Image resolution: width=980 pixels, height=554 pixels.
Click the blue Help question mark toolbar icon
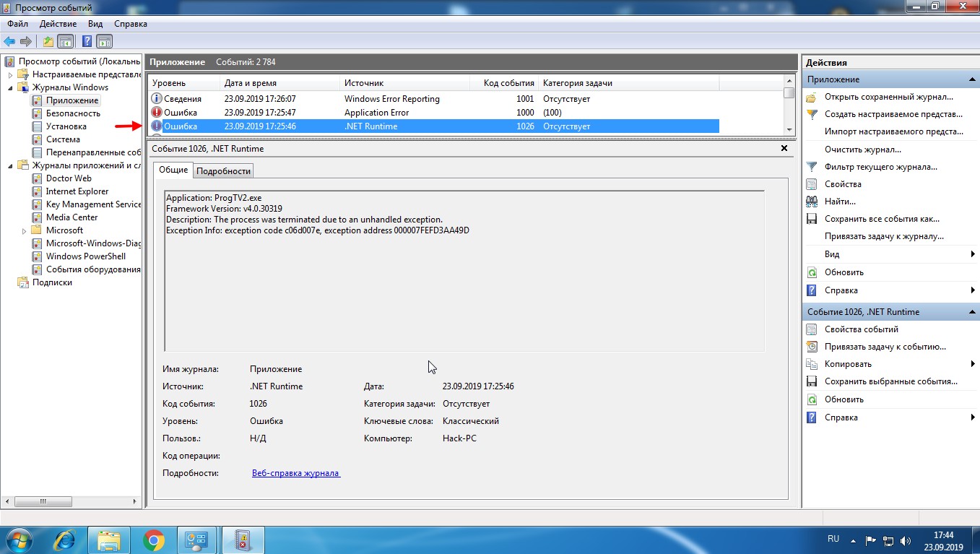pyautogui.click(x=87, y=41)
